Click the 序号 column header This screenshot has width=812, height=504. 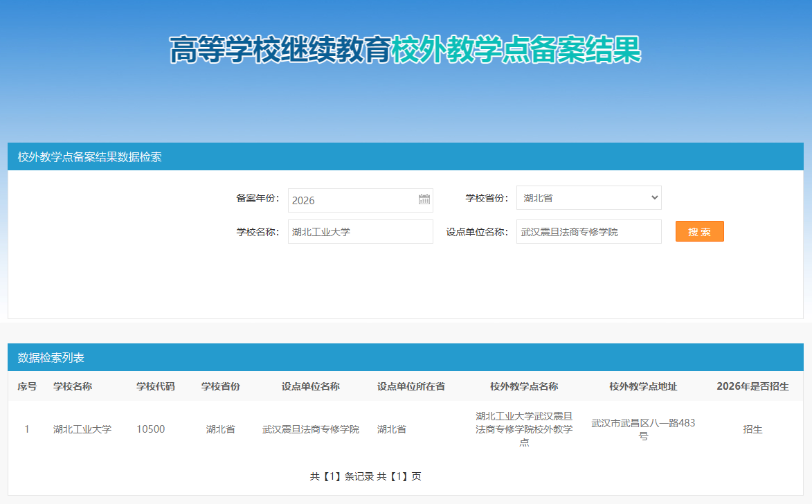27,386
